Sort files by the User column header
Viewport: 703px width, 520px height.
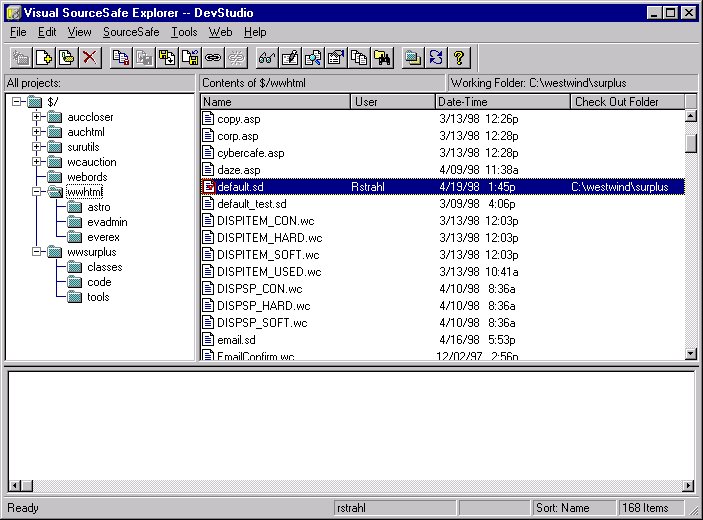(x=393, y=102)
